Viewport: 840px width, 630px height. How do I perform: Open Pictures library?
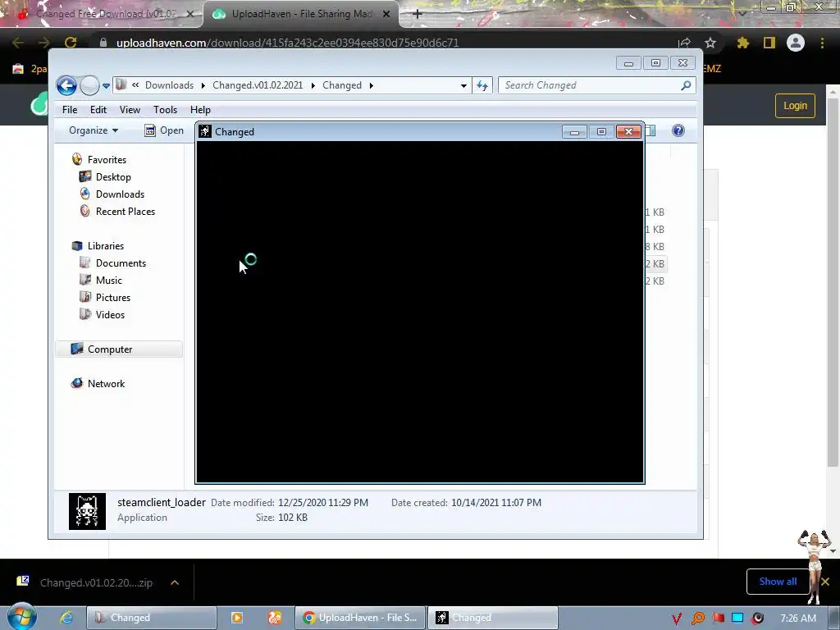click(113, 297)
